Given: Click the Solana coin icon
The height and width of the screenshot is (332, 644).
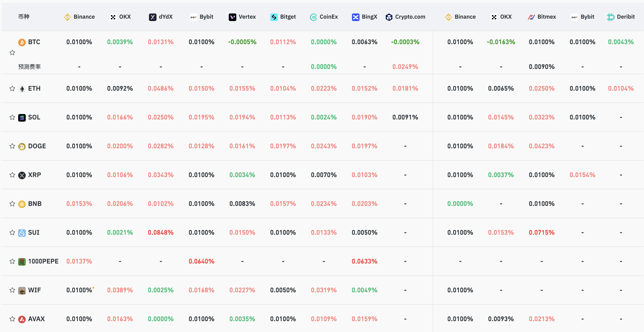Looking at the screenshot, I should point(22,118).
